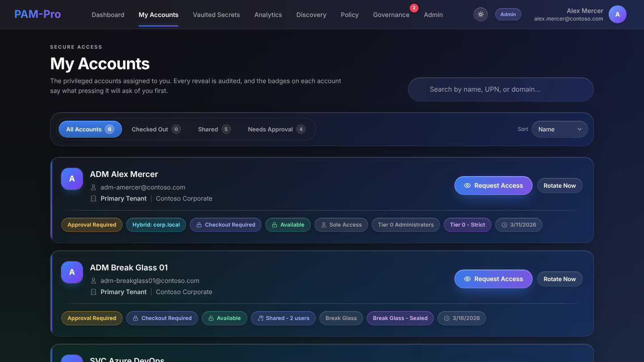Click the Sole Access person badge

(x=341, y=225)
